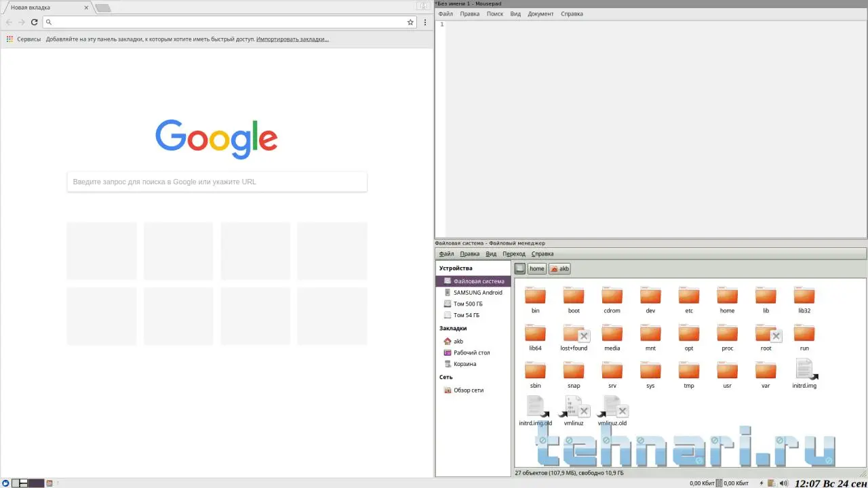Select the dev folder icon

[x=650, y=296]
